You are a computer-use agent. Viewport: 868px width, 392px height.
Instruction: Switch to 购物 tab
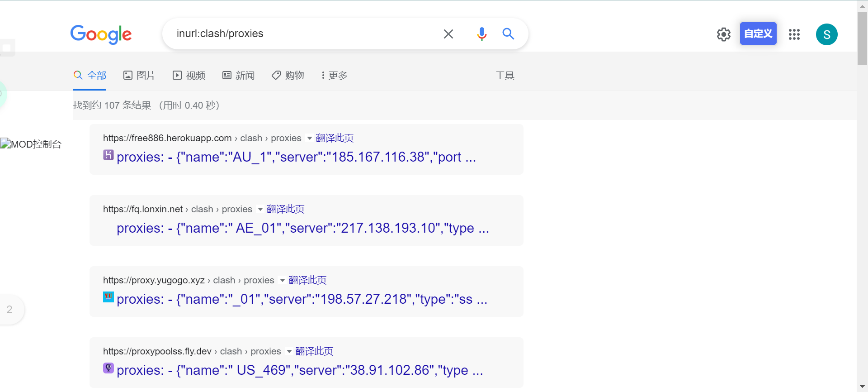[x=288, y=75]
